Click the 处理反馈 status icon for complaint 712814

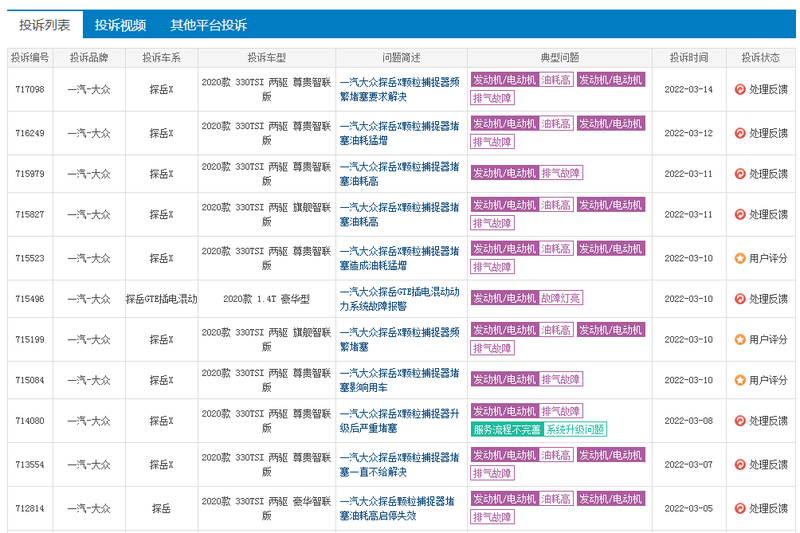(x=740, y=509)
